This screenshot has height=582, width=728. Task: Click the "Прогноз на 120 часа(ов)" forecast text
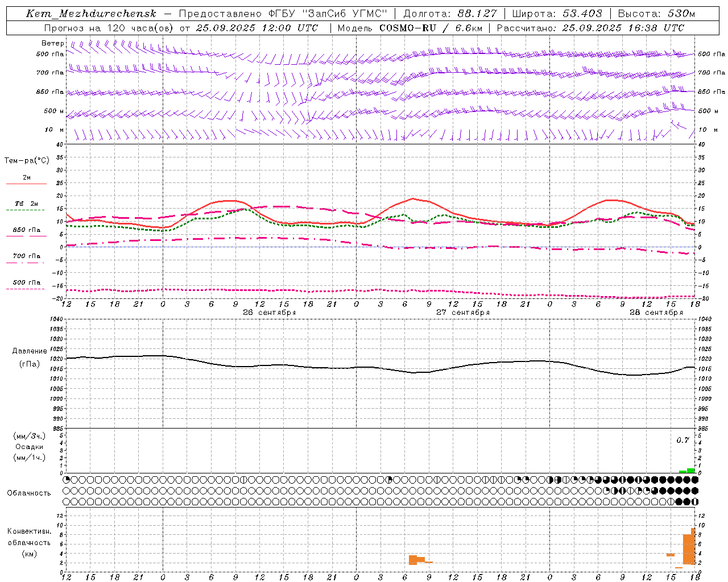tap(109, 28)
